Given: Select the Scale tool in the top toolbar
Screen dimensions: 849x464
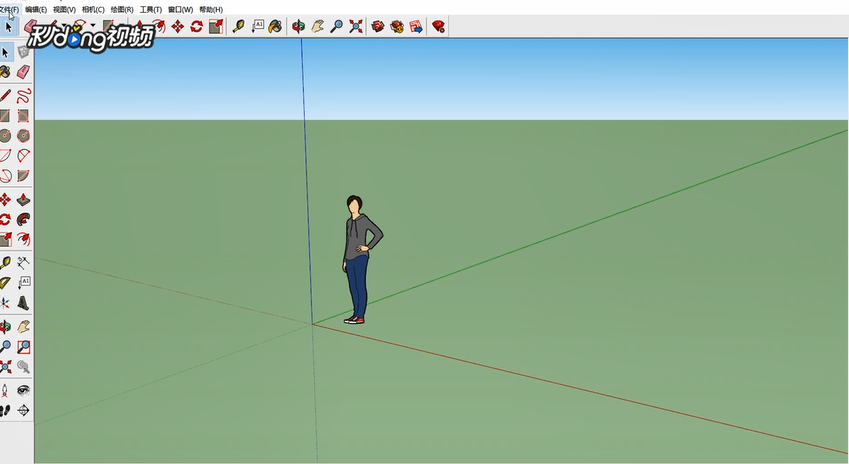Looking at the screenshot, I should click(216, 27).
